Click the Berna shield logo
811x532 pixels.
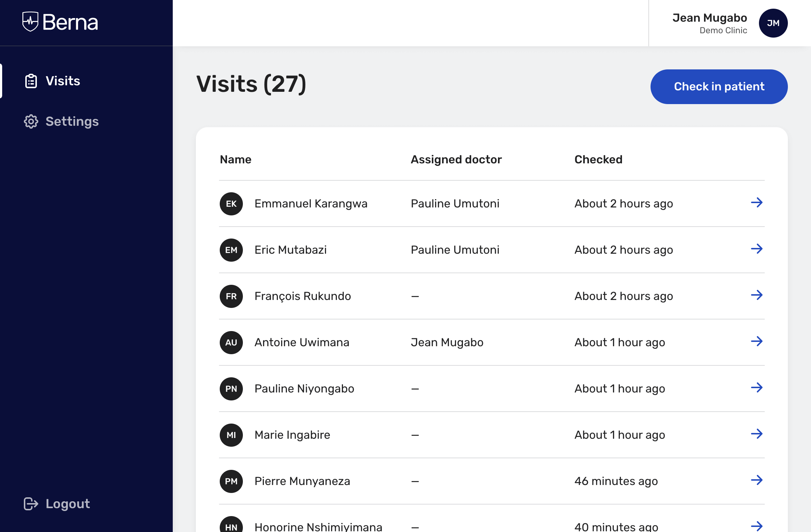pos(31,22)
